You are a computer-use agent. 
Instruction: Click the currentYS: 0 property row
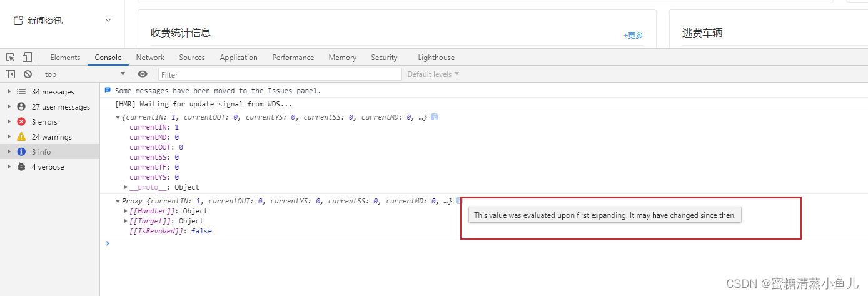point(154,177)
